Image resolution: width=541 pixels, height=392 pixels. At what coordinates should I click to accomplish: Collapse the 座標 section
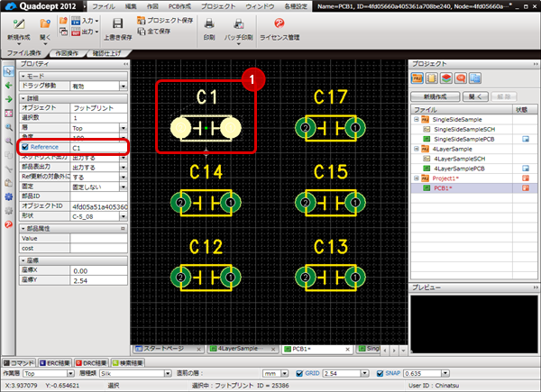23,260
